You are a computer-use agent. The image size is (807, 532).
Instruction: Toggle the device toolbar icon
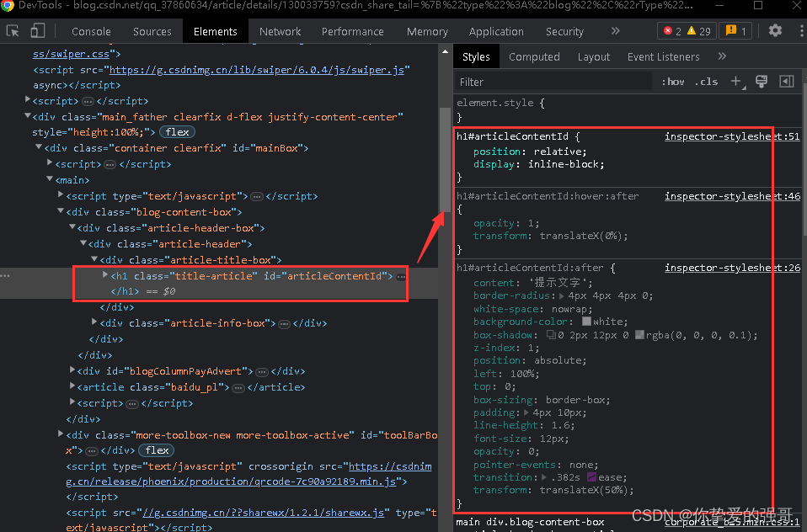36,30
